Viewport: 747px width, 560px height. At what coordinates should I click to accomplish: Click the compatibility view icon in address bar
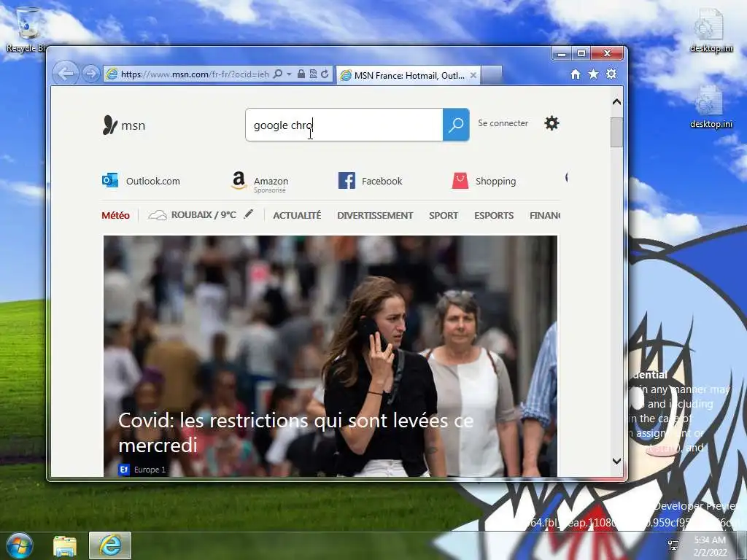point(313,74)
